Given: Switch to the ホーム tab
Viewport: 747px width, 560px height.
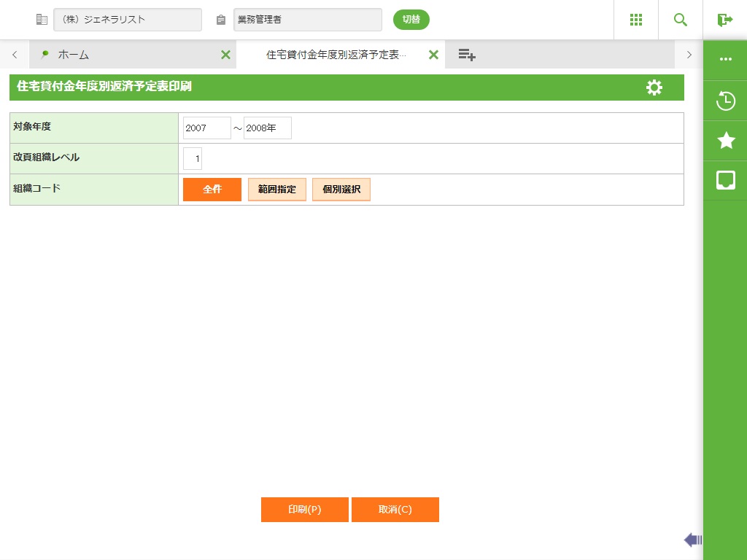Looking at the screenshot, I should point(74,55).
